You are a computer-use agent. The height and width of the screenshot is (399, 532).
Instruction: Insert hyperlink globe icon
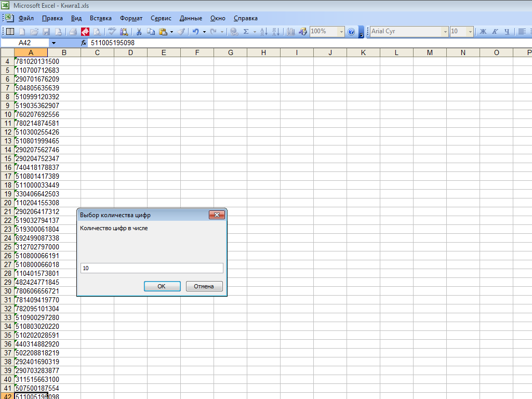coord(234,32)
